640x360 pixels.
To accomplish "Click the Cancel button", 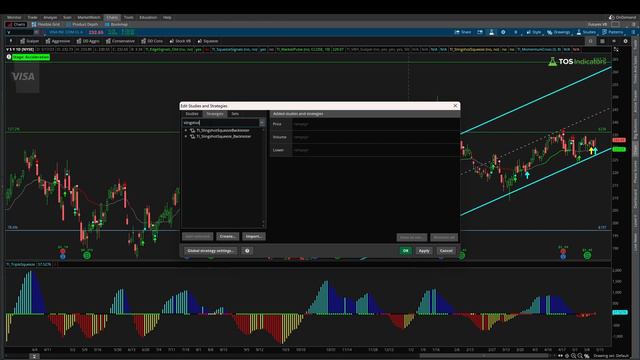I will coord(446,251).
